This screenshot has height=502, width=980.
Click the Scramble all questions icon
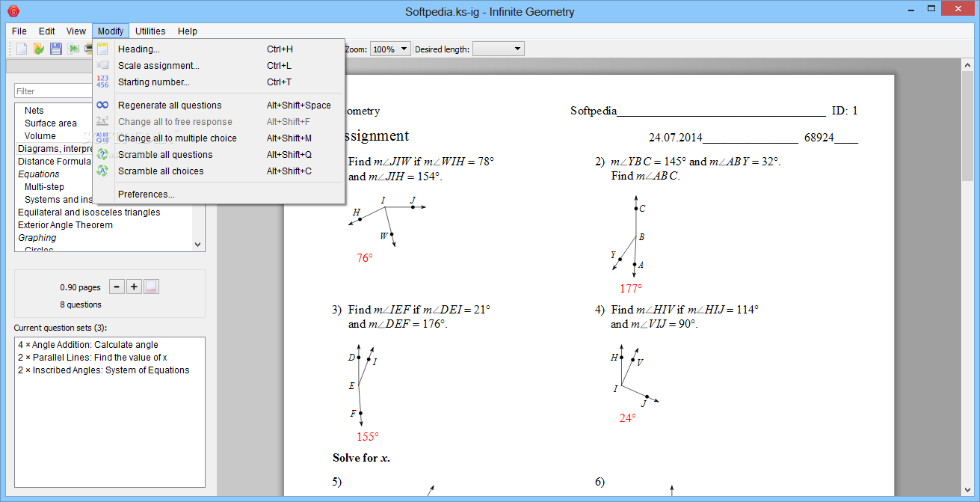[102, 154]
